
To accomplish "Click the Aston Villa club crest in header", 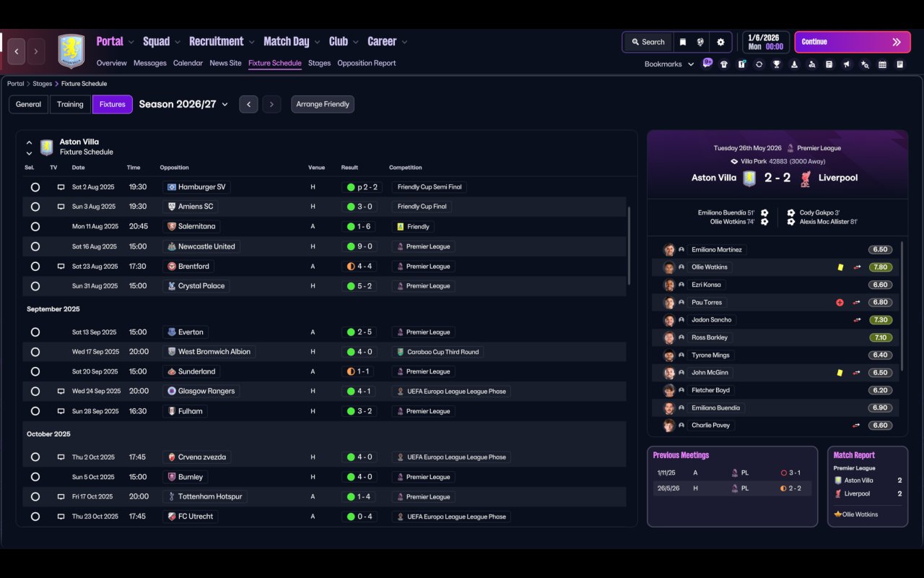I will 71,51.
